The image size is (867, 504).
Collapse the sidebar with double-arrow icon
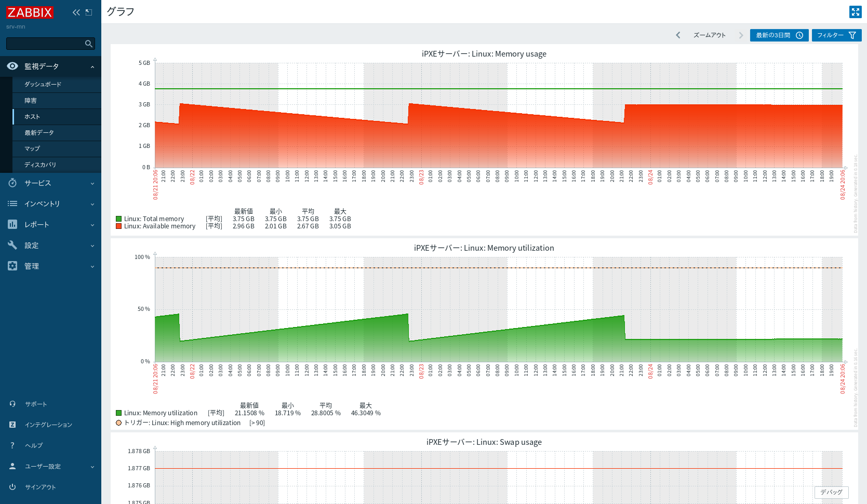click(76, 12)
